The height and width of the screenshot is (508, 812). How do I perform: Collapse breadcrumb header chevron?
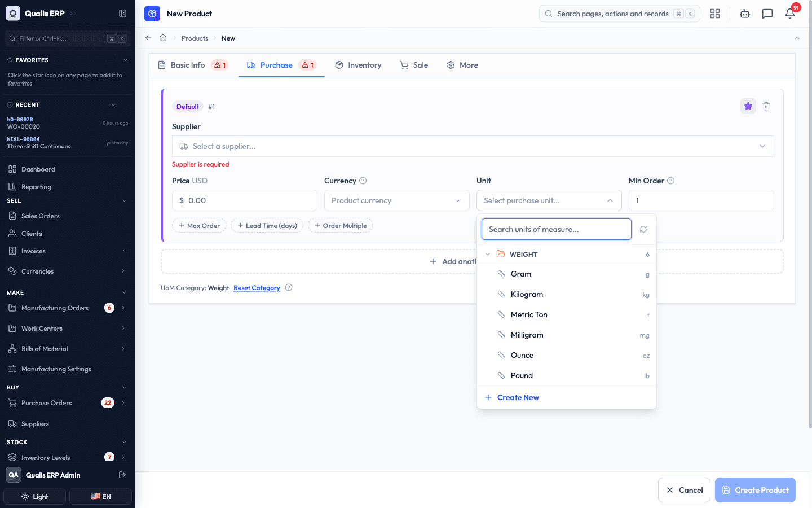coord(797,38)
